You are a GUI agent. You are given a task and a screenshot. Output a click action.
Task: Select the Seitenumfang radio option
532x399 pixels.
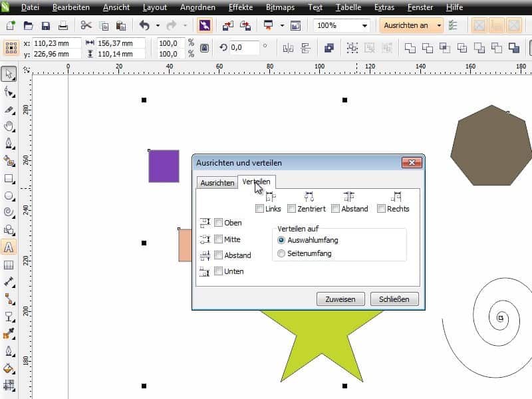tap(281, 253)
